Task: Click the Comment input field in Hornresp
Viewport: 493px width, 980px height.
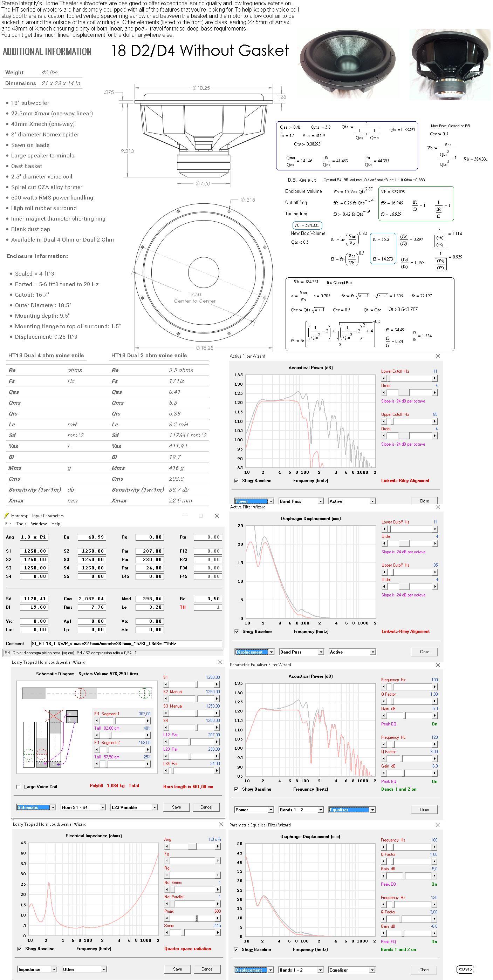Action: [x=126, y=644]
